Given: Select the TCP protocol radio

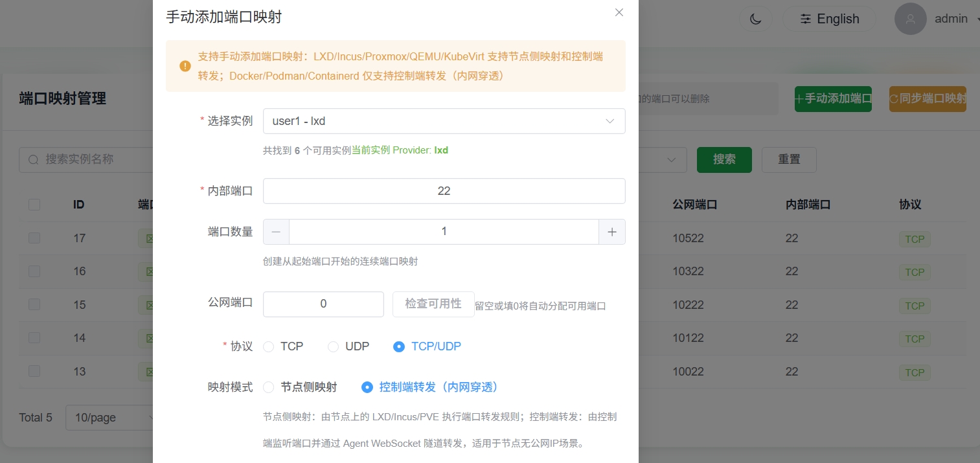Looking at the screenshot, I should coord(283,346).
